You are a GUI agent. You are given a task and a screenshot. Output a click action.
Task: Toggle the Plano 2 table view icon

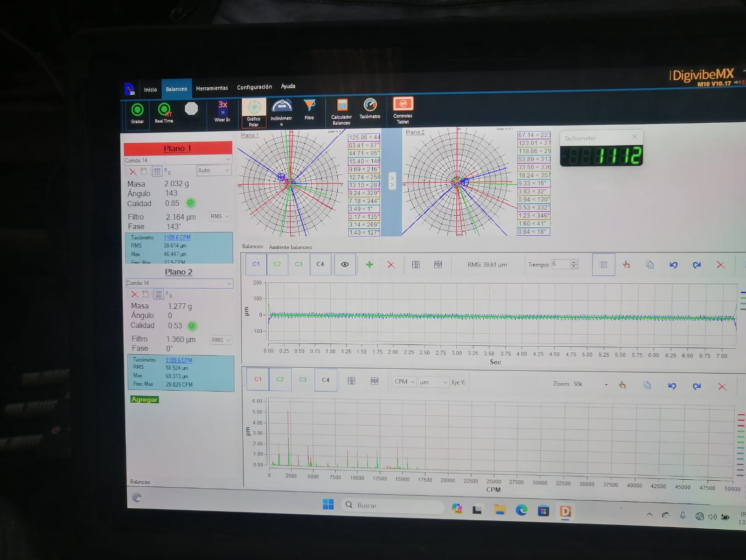coord(159,294)
